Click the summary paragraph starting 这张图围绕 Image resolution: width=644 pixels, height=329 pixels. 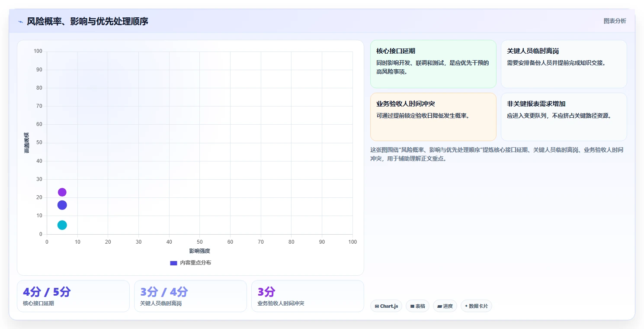(497, 154)
